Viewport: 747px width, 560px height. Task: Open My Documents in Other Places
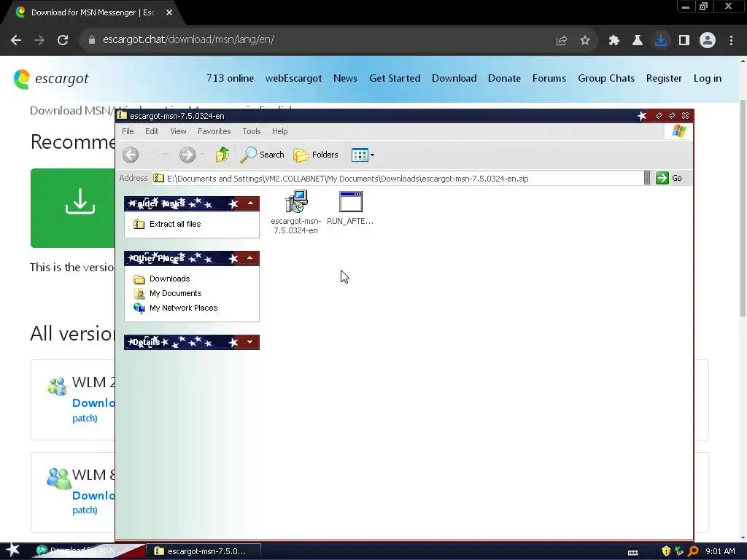(175, 293)
